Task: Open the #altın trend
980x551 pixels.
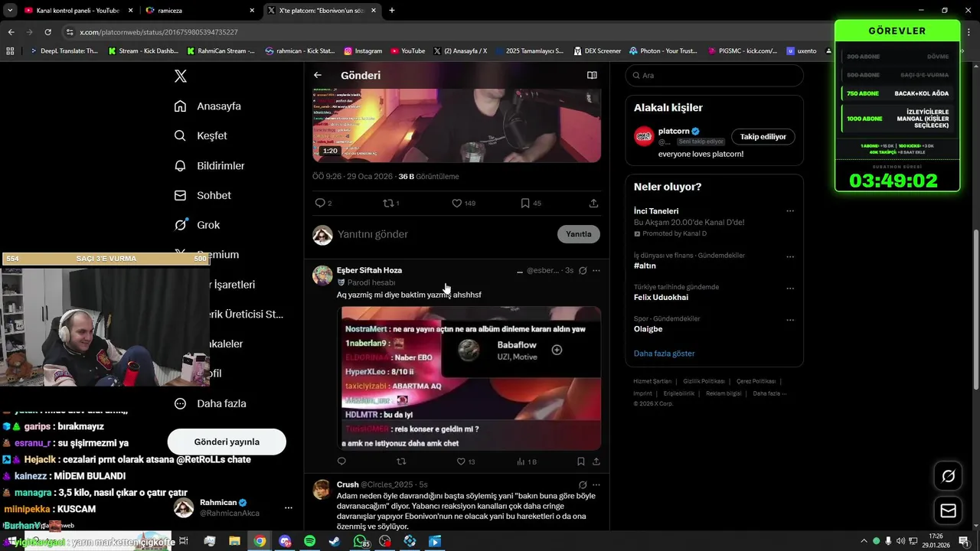Action: click(645, 266)
